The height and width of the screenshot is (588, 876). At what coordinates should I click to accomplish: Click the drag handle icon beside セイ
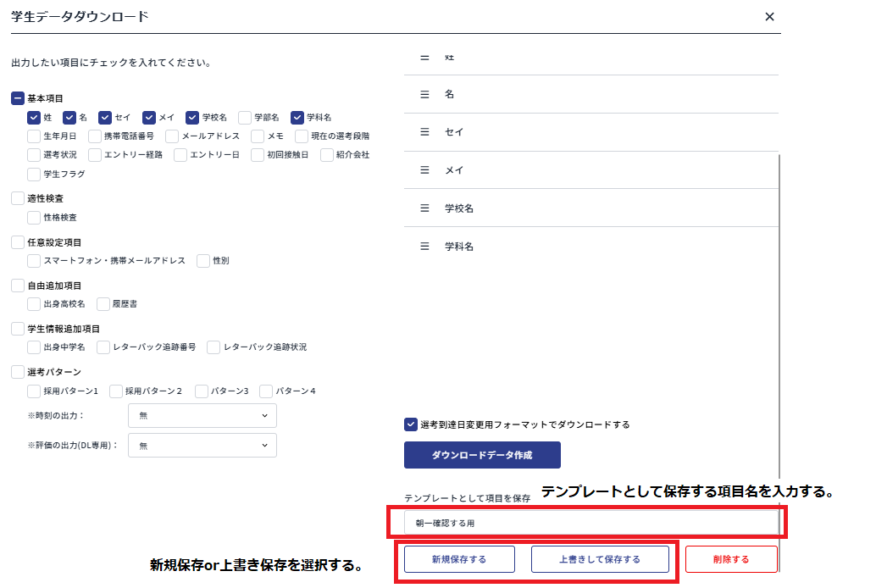click(x=424, y=131)
